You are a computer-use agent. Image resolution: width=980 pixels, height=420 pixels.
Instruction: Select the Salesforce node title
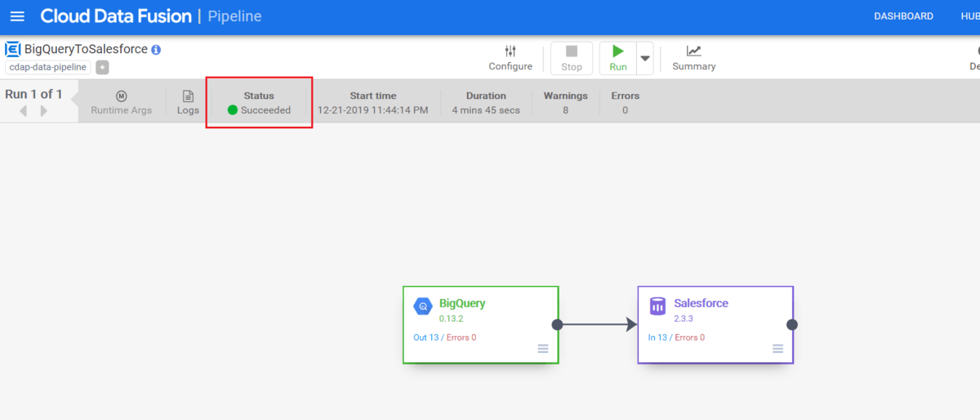[x=701, y=303]
